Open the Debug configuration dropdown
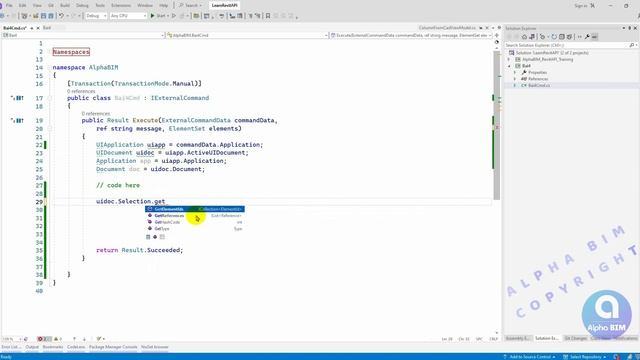This screenshot has width=640, height=360. [96, 16]
